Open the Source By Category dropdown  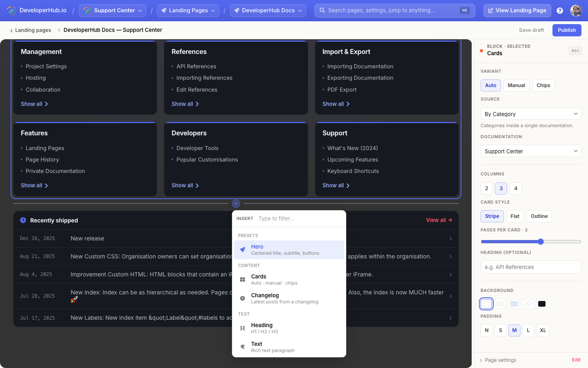[531, 114]
